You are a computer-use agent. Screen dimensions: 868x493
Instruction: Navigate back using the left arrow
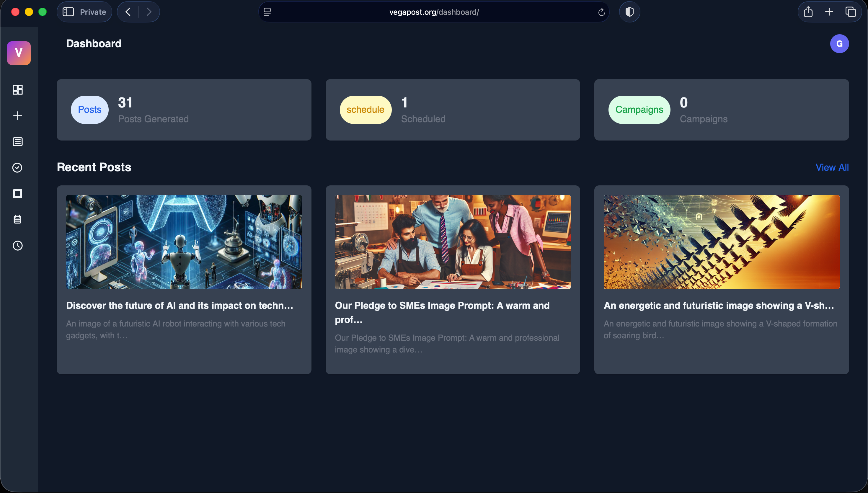click(x=128, y=12)
